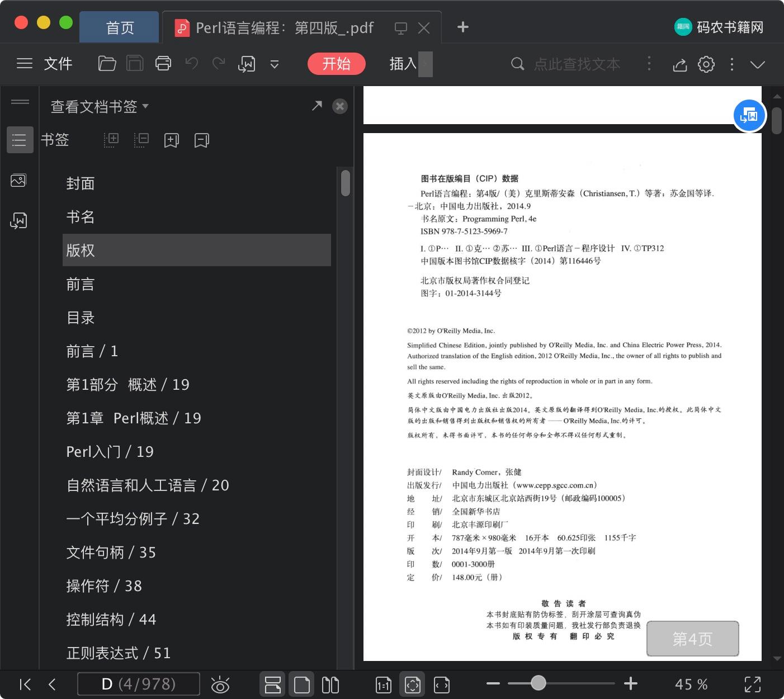The width and height of the screenshot is (784, 699).
Task: Click the sidebar convert-to-Word icon
Action: pyautogui.click(x=18, y=221)
